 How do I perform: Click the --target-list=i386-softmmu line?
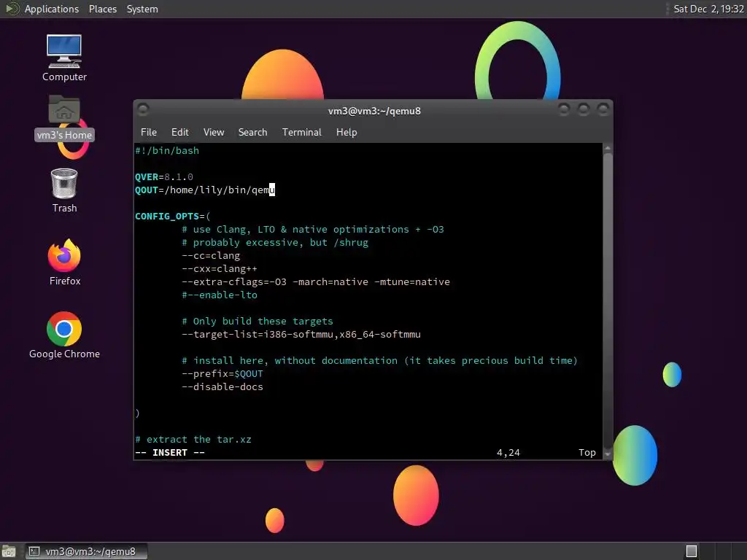click(301, 334)
